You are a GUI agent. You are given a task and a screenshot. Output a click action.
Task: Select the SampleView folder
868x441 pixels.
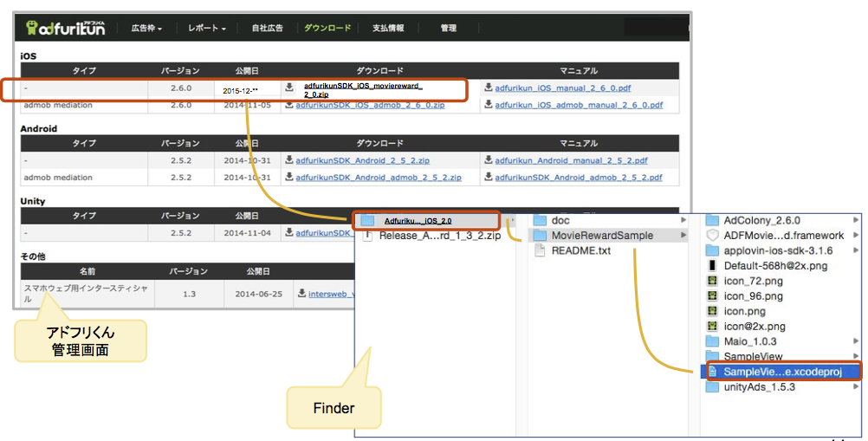click(x=753, y=356)
